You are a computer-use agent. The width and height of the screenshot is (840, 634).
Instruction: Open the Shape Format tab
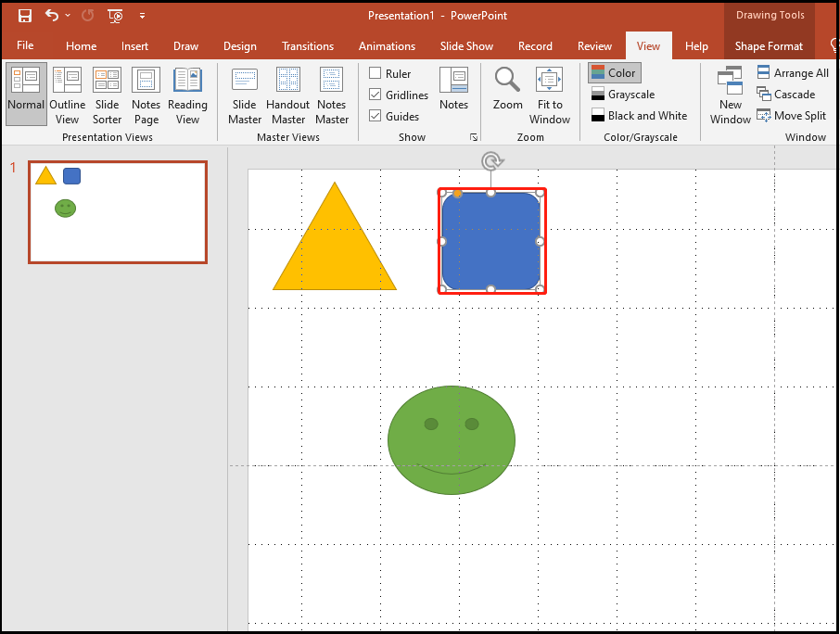click(x=769, y=46)
